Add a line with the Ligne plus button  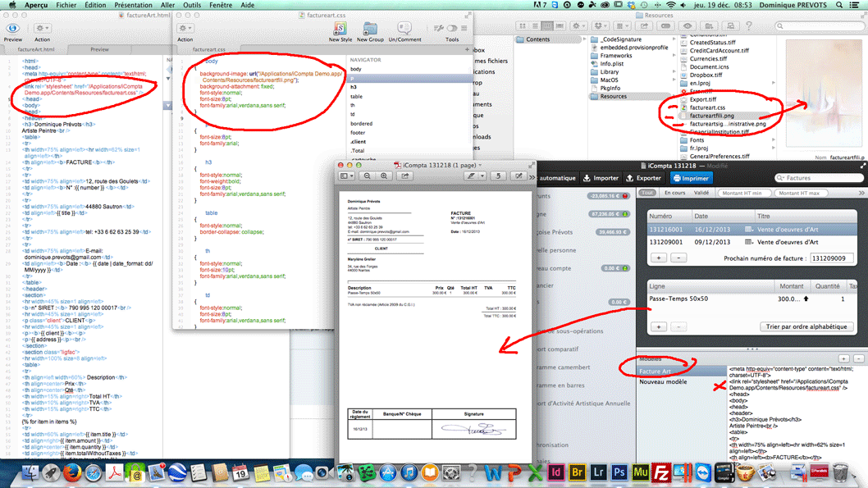[658, 327]
